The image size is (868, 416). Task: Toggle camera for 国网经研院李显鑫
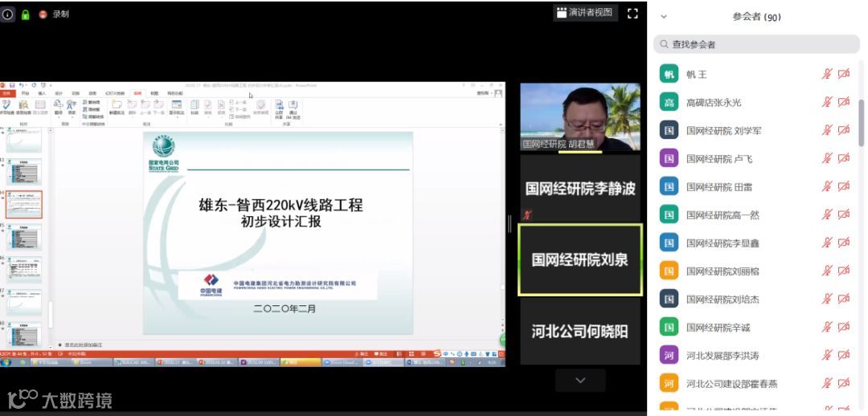[x=844, y=243]
